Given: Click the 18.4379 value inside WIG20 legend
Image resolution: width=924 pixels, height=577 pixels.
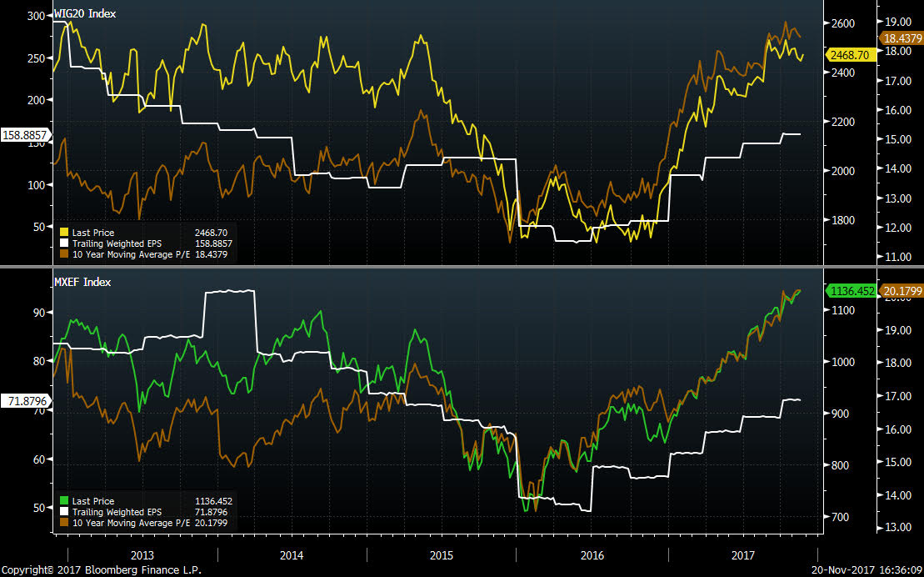Looking at the screenshot, I should point(211,255).
